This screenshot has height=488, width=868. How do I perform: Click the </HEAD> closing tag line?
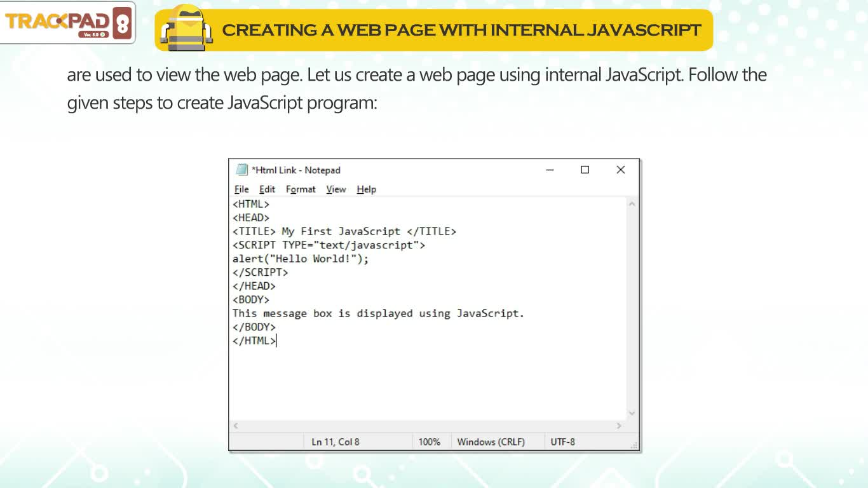(254, 286)
